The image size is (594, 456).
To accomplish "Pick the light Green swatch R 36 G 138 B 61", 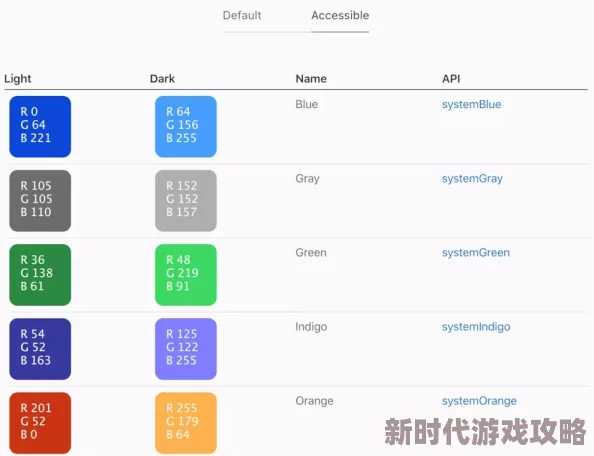I will (40, 275).
